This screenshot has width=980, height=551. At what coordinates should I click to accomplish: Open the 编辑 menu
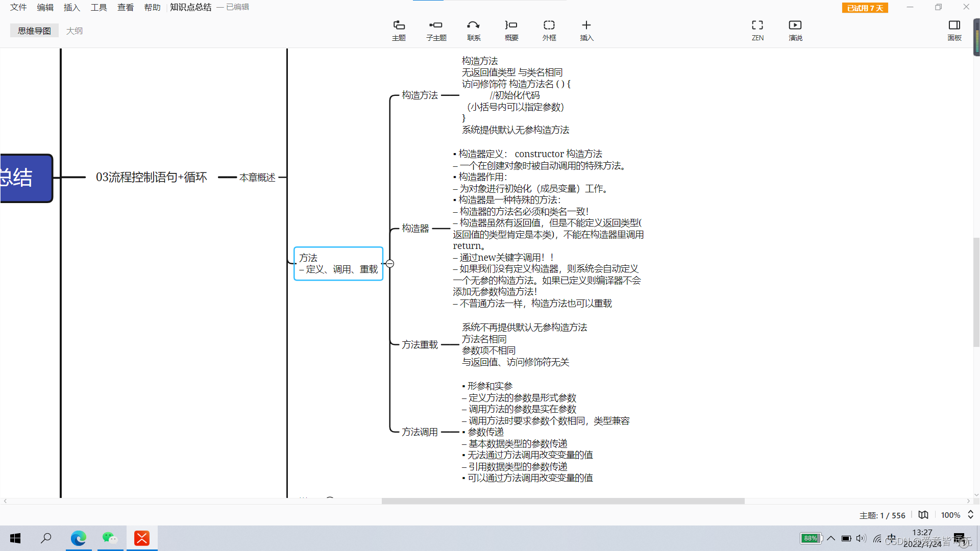pyautogui.click(x=45, y=7)
